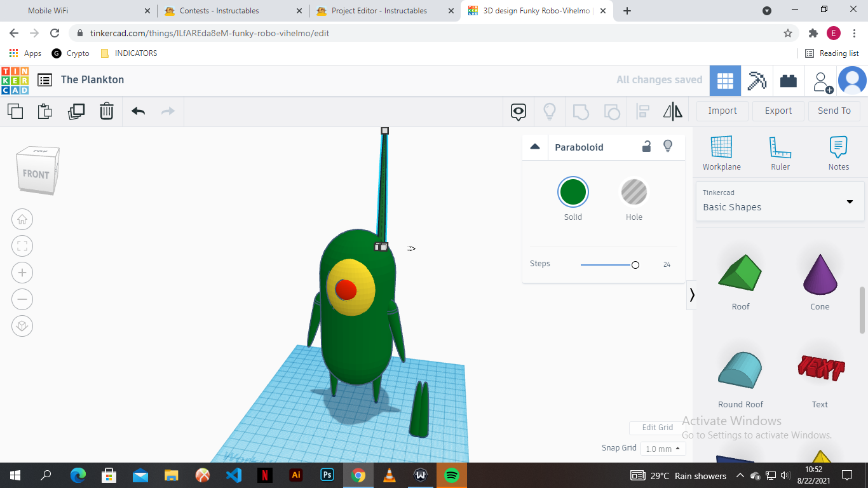Open the Snap Grid 1.0 mm dropdown

point(663,449)
